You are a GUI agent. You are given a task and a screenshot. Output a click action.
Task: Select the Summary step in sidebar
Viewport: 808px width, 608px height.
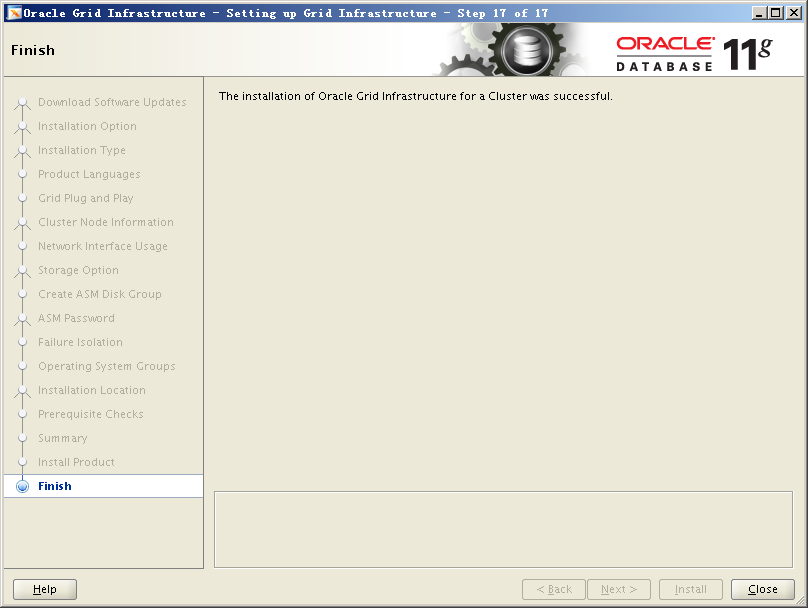coord(62,438)
